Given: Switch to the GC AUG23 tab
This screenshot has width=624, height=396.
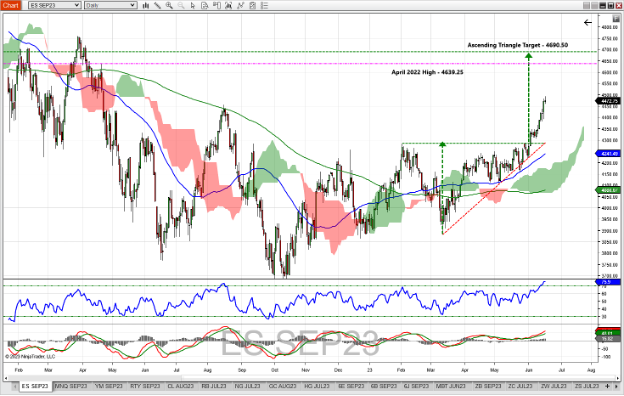Looking at the screenshot, I should pyautogui.click(x=283, y=386).
